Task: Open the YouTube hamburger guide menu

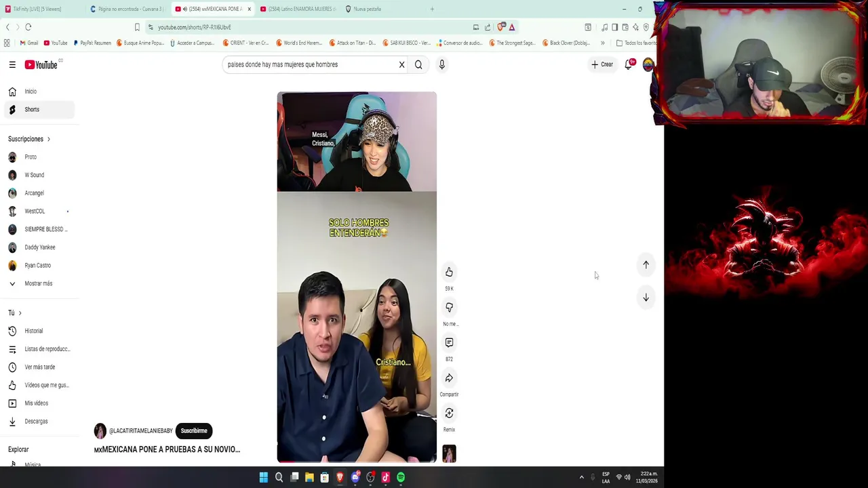Action: (12, 64)
